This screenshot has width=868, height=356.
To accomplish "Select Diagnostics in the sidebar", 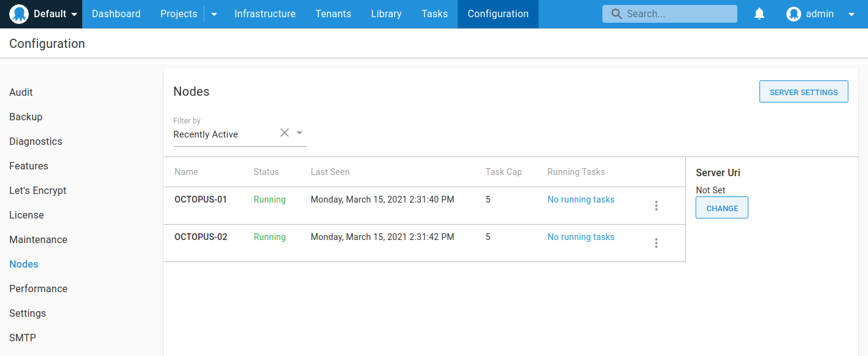I will pos(36,141).
